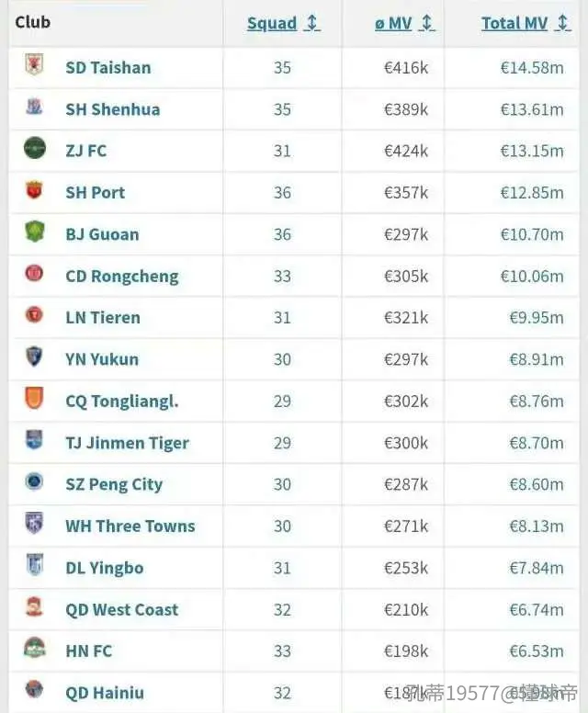Open WH Three Towns club page
The height and width of the screenshot is (713, 588).
pyautogui.click(x=130, y=526)
